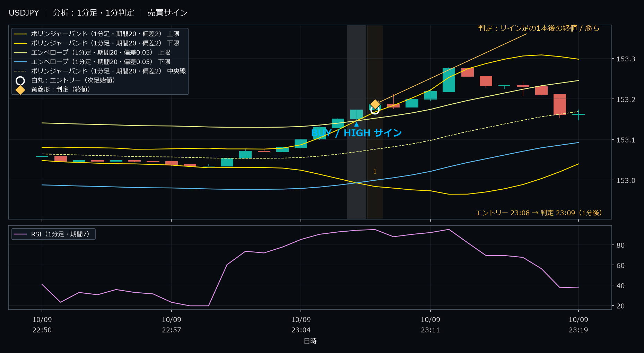Click エントリー 23:08 → 判定 23:09 note
Viewport: 644px width, 353px height.
coord(539,213)
